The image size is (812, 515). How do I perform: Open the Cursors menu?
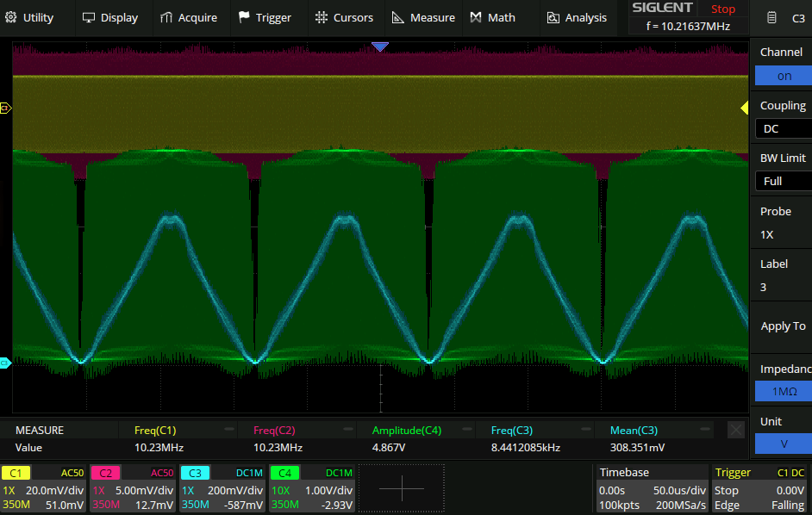tap(344, 17)
